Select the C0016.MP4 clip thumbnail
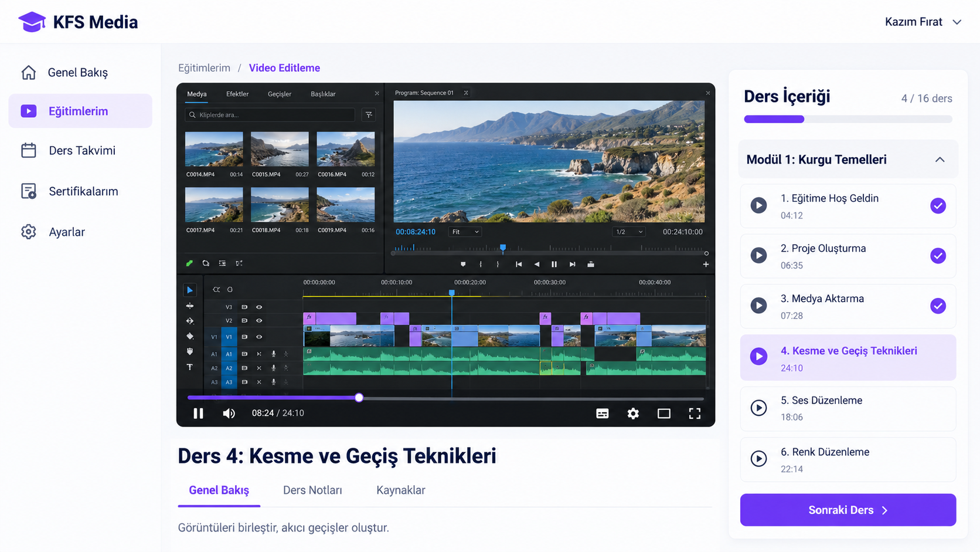 pyautogui.click(x=346, y=149)
